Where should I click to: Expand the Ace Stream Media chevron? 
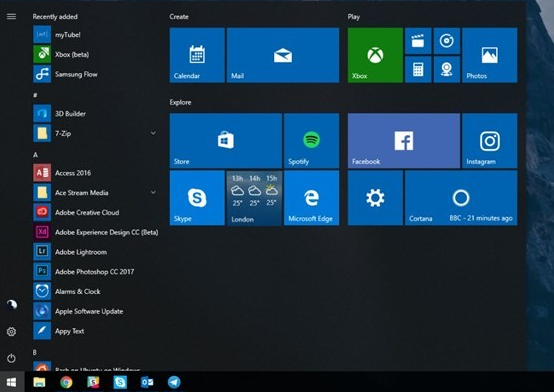[x=153, y=193]
